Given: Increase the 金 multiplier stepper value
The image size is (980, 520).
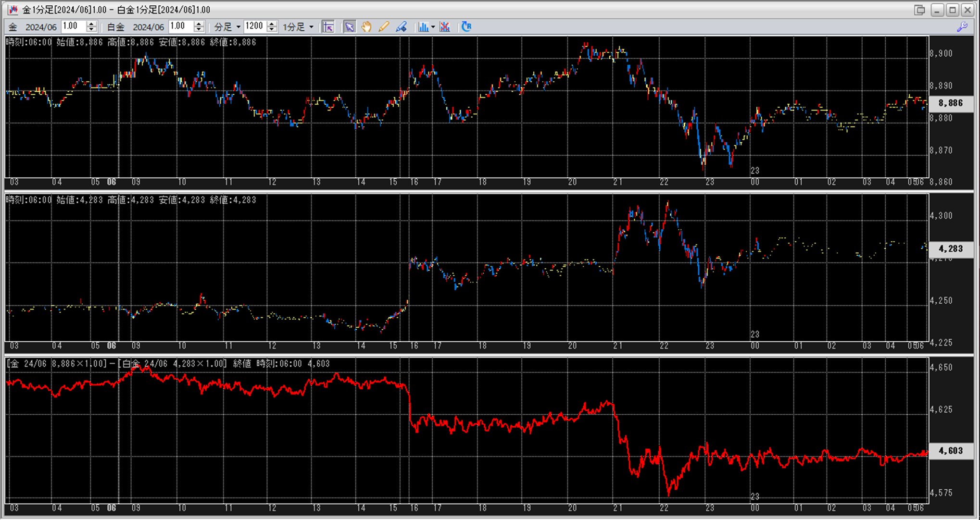Looking at the screenshot, I should (x=91, y=24).
